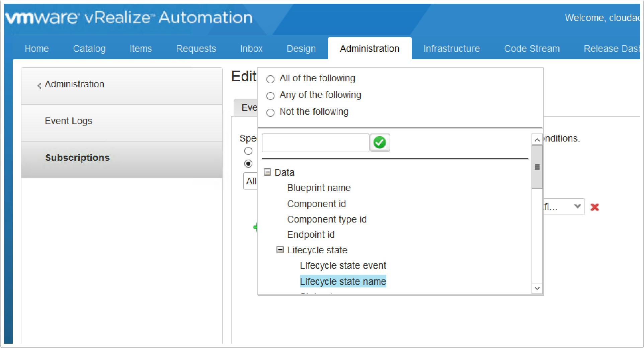The image size is (644, 348).
Task: Click the tree scrollbar thumb
Action: 537,167
